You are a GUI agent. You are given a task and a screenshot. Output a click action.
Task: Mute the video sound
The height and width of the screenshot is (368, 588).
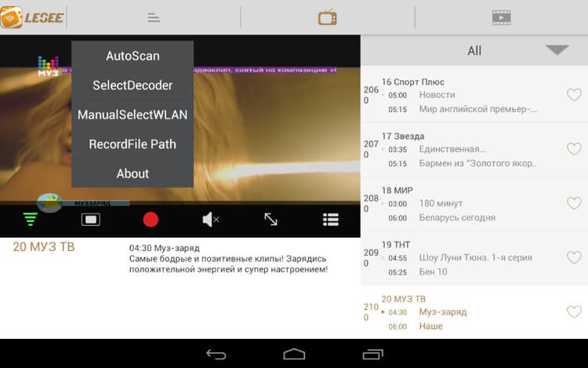(x=210, y=220)
